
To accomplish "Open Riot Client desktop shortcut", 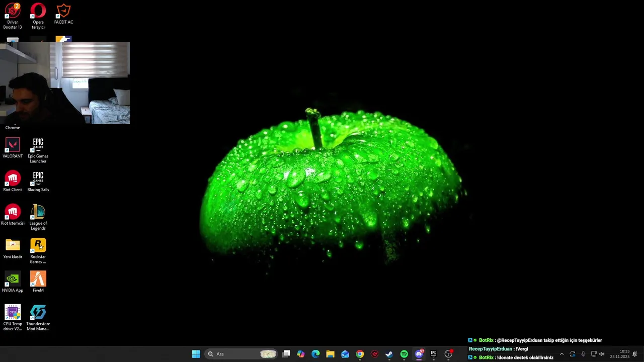I will [x=13, y=182].
